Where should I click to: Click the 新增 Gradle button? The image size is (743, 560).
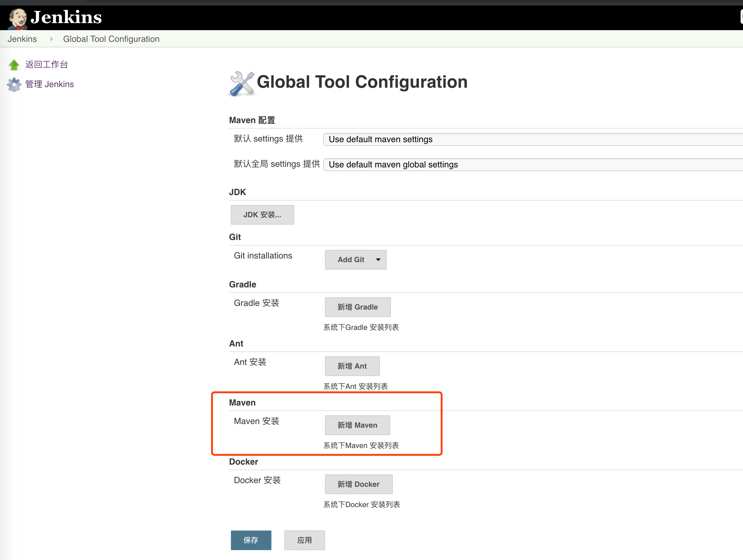(358, 307)
